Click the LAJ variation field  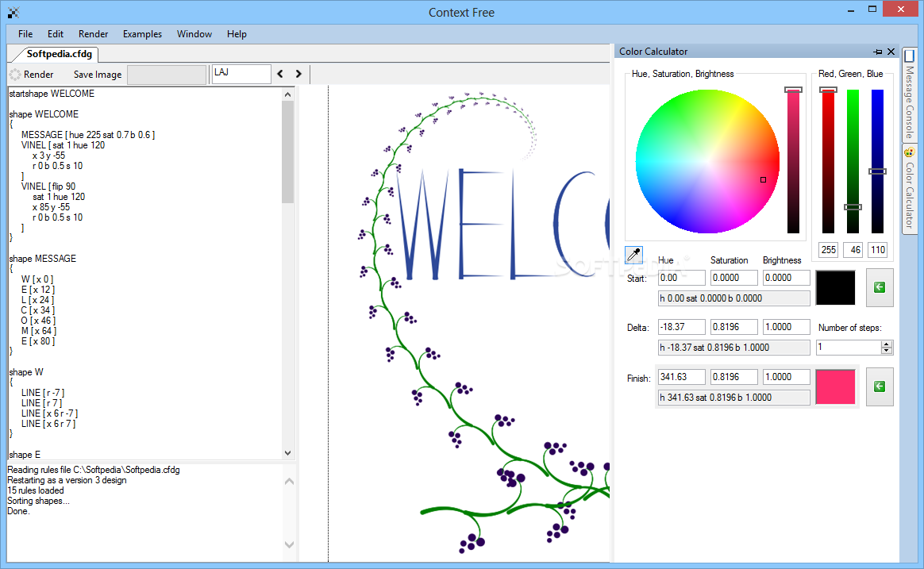241,74
